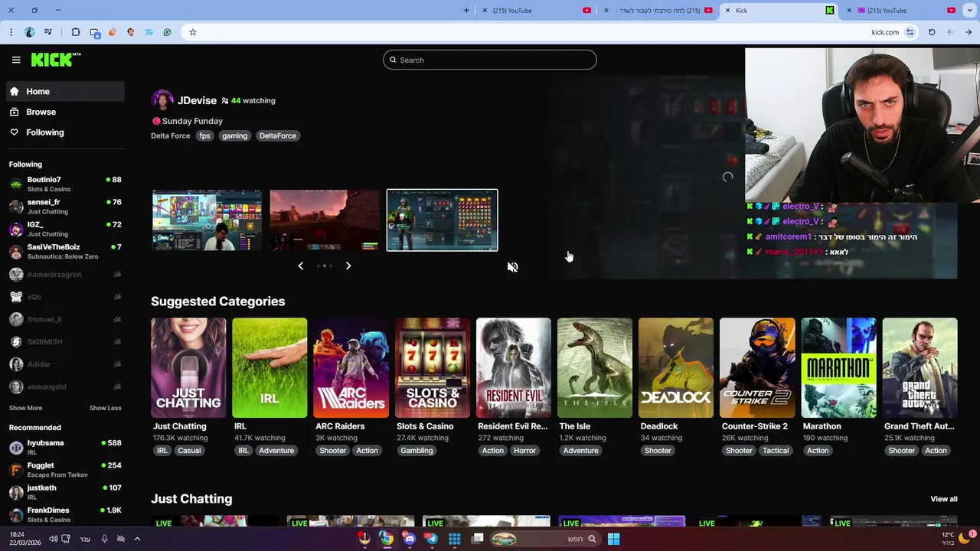Select the slots stream thumbnail in carousel
Screen dimensions: 980x551
pos(207,220)
